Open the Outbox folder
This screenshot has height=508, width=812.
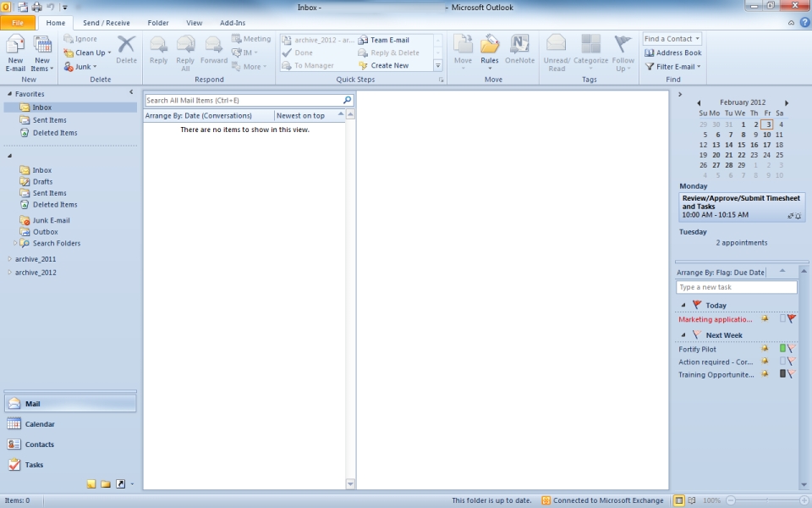(45, 232)
